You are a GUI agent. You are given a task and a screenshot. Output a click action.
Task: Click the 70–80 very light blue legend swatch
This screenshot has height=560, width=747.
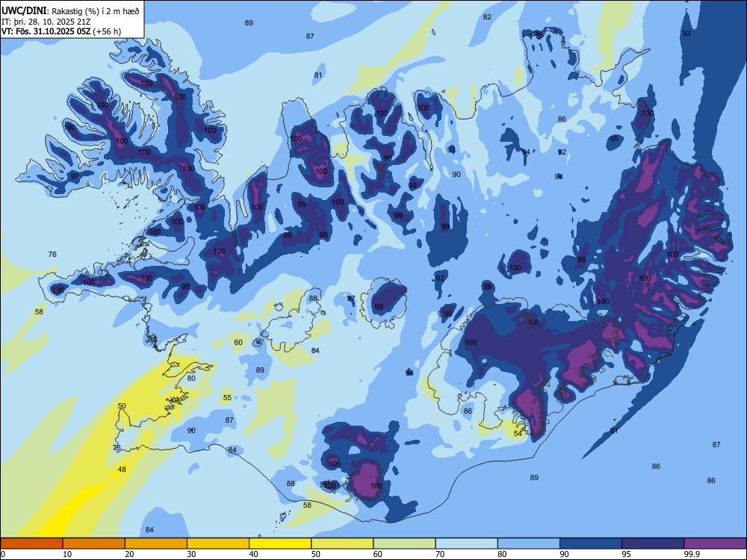click(466, 544)
